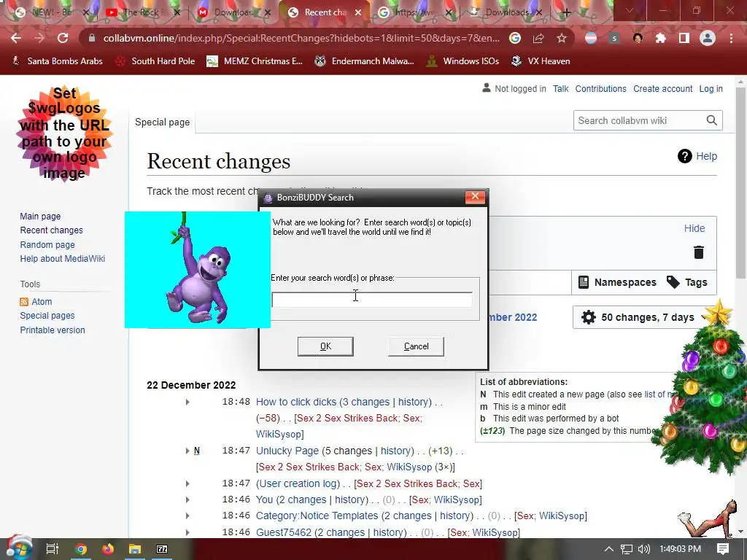
Task: Go back with the browser back arrow
Action: coord(16,38)
